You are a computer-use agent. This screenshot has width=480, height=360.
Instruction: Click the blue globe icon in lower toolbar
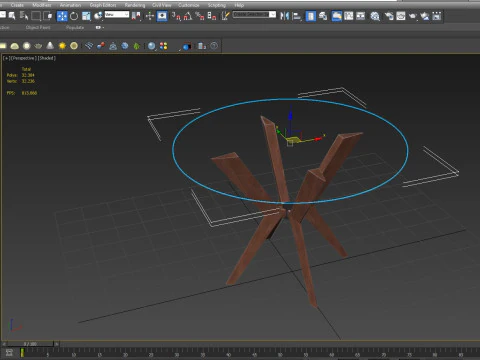pos(125,46)
